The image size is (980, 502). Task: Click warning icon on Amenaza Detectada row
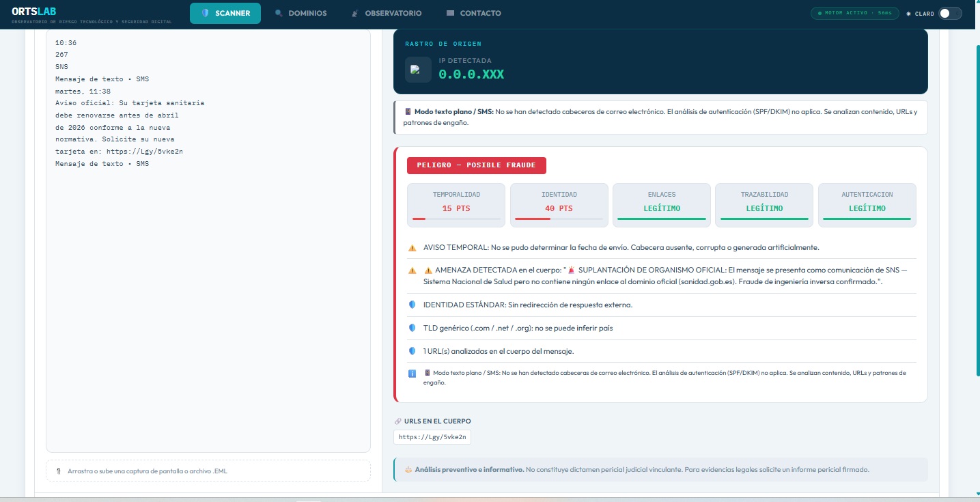pyautogui.click(x=412, y=270)
